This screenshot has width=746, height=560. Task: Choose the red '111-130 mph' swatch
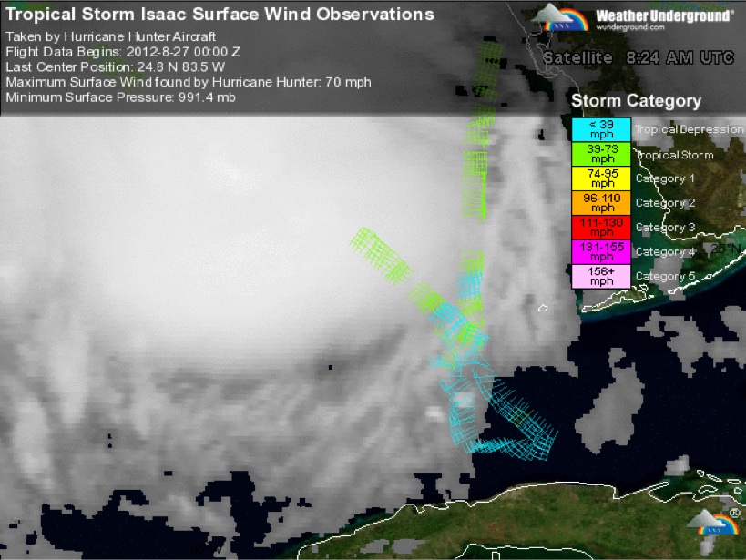point(600,228)
